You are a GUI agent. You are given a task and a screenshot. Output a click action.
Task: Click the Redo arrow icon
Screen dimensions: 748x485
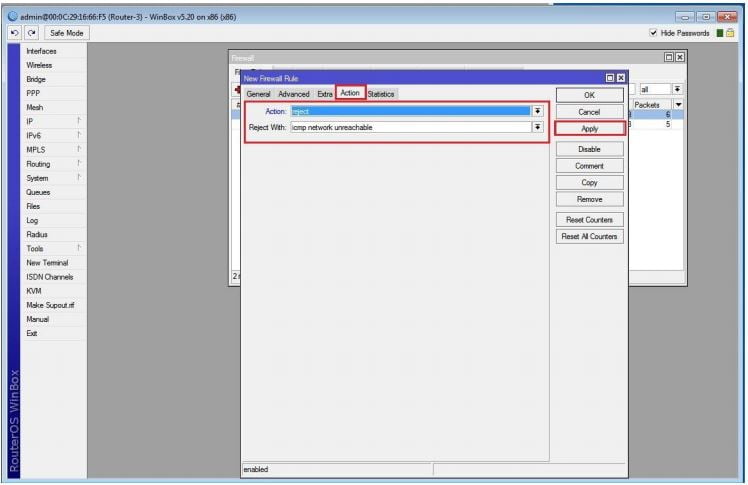29,33
